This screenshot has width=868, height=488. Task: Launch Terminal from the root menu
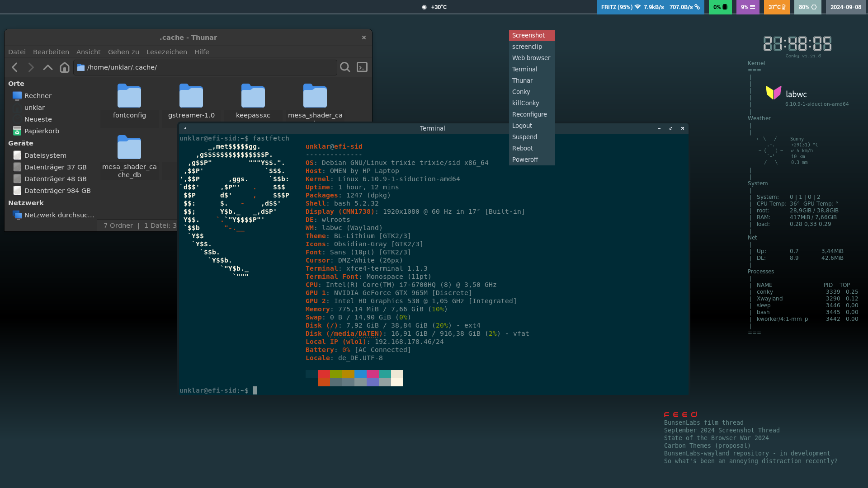pyautogui.click(x=532, y=69)
